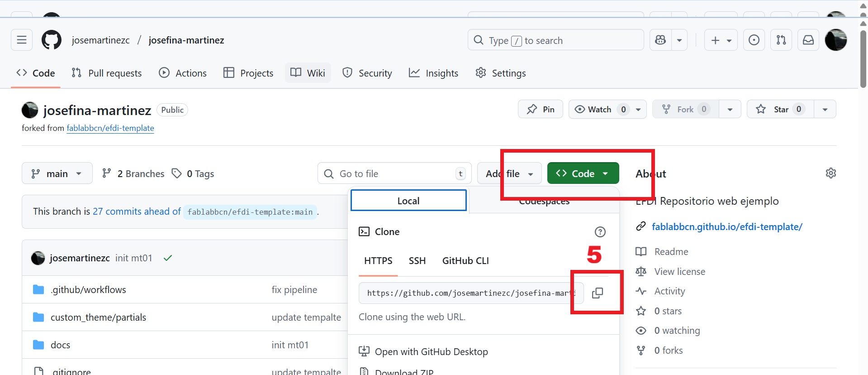Edit repository details with gear icon
The image size is (868, 375).
coord(830,173)
